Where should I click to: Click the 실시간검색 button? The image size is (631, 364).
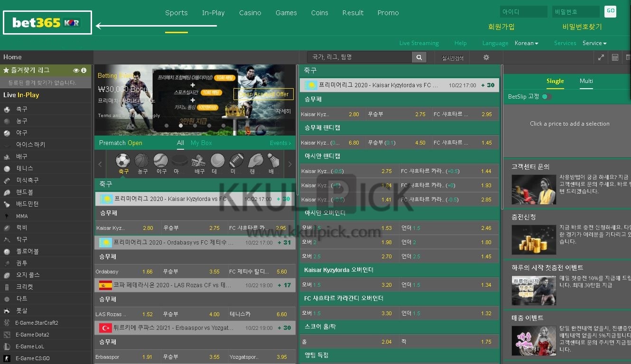click(452, 58)
